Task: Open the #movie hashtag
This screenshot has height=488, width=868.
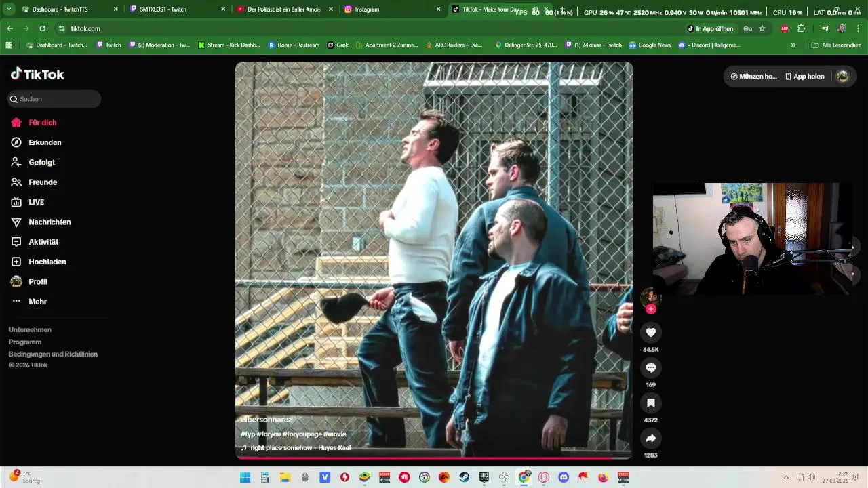Action: point(335,434)
